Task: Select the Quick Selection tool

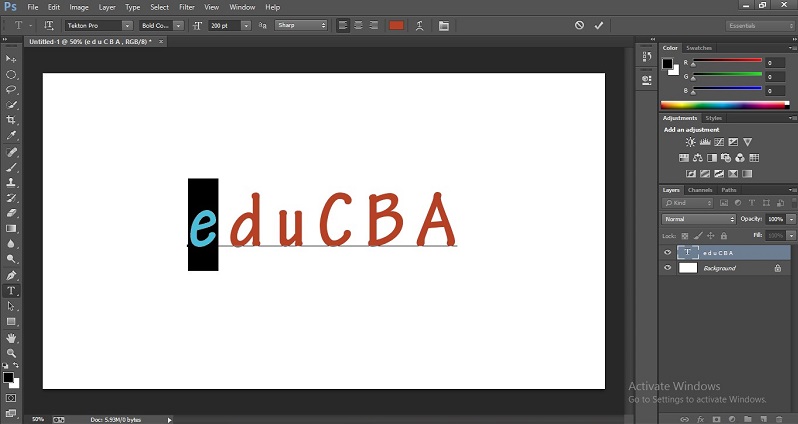Action: pyautogui.click(x=11, y=105)
